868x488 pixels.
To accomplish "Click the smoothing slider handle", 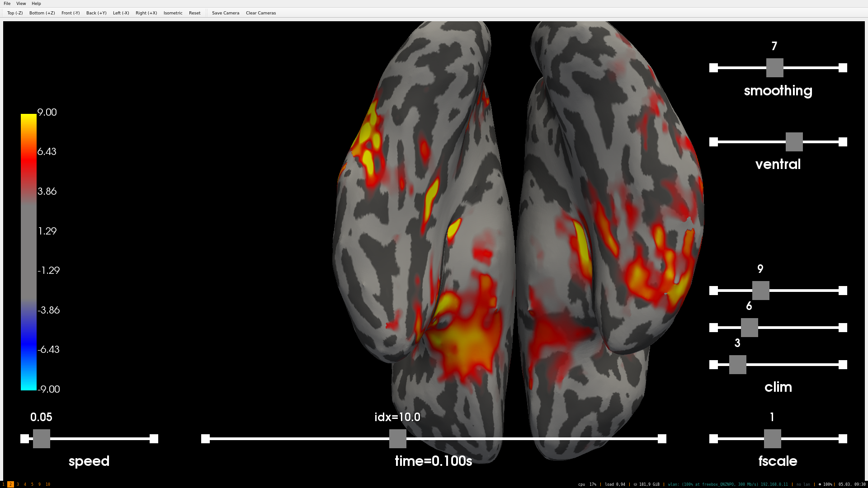I will 774,68.
